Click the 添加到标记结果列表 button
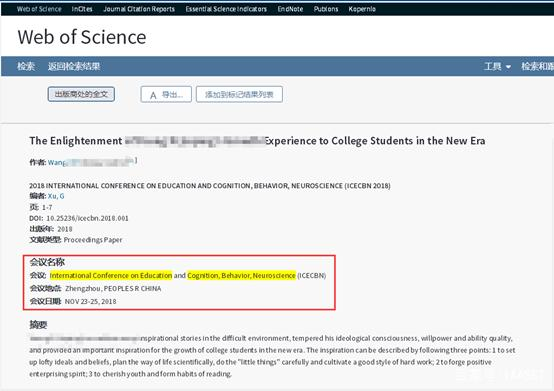The width and height of the screenshot is (554, 391). tap(239, 95)
